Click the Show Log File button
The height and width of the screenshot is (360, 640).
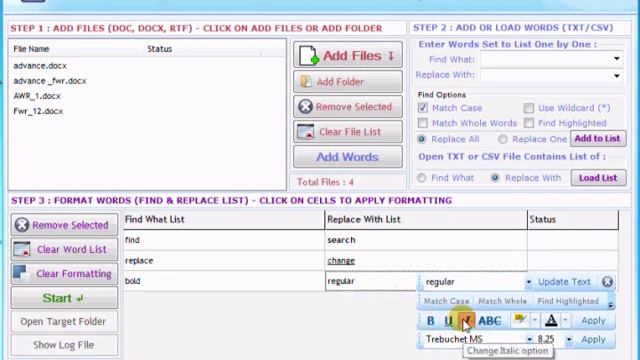[x=64, y=345]
